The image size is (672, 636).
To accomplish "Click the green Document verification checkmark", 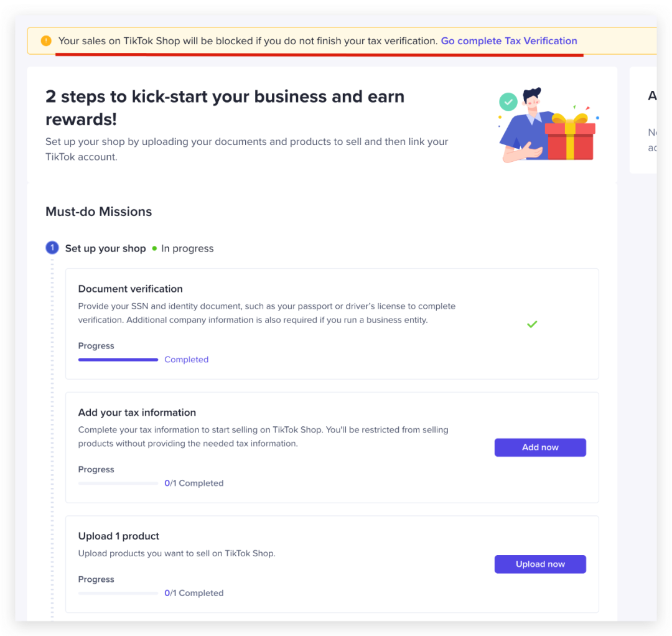I will click(x=532, y=324).
